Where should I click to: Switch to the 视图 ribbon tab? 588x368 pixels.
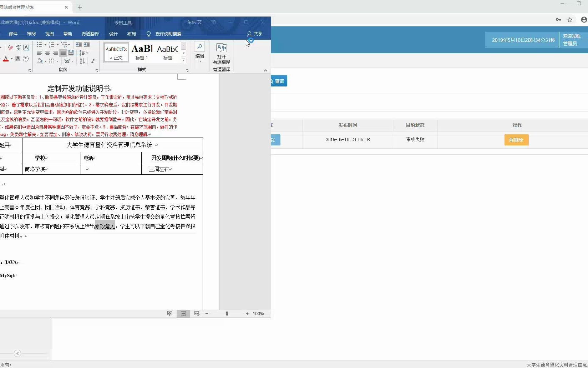point(50,34)
